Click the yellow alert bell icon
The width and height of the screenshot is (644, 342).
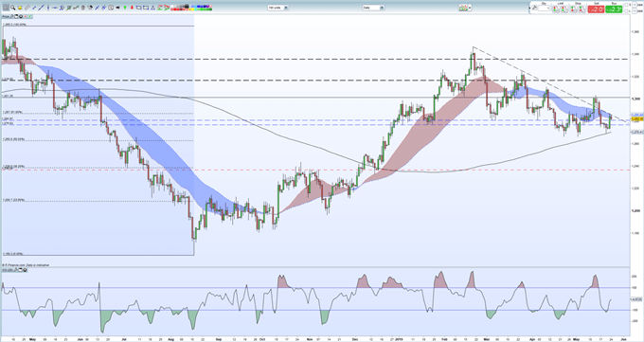pyautogui.click(x=20, y=8)
